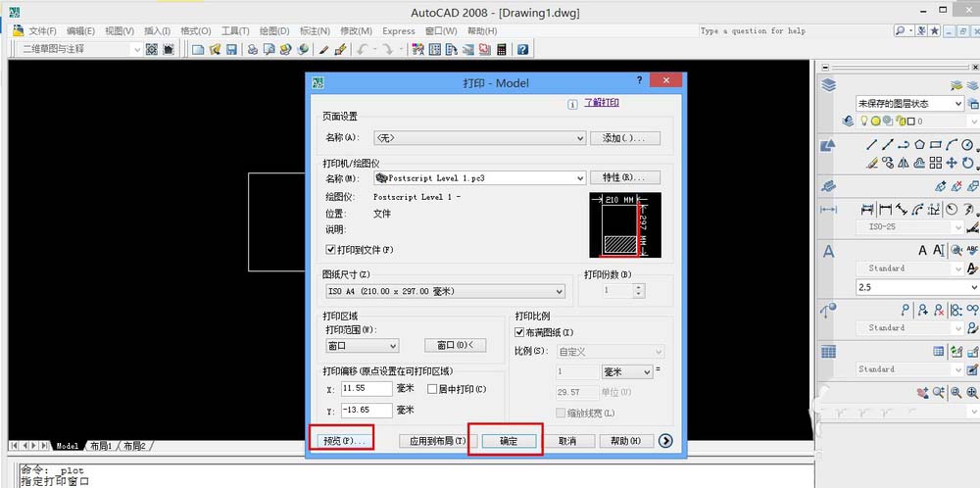980x488 pixels.
Task: Select the Arc tool in dashboard
Action: pyautogui.click(x=952, y=145)
